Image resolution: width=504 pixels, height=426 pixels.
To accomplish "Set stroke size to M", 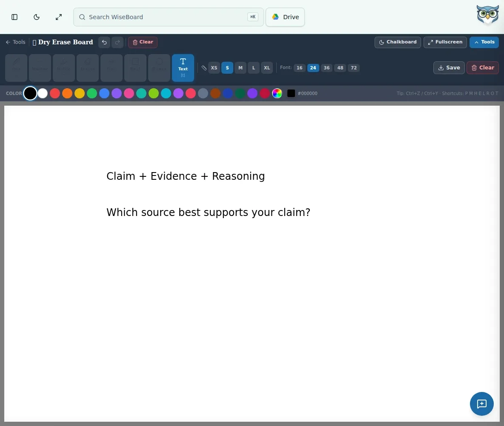I will (x=241, y=68).
